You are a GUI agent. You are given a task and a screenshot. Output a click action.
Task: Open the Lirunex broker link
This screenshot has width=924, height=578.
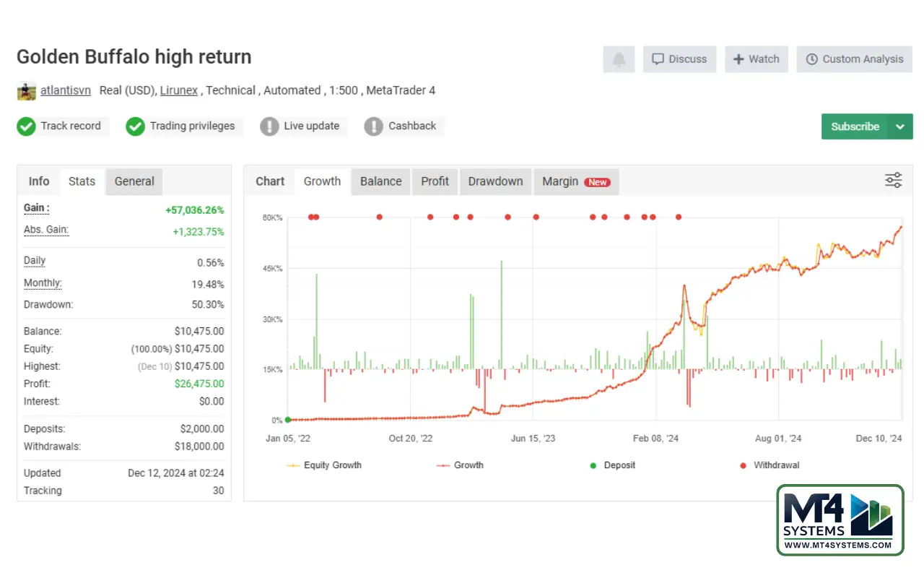(x=178, y=91)
